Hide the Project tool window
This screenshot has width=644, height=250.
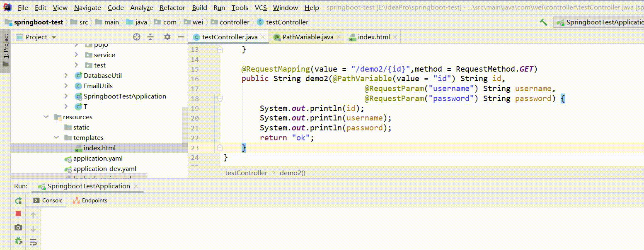[181, 37]
